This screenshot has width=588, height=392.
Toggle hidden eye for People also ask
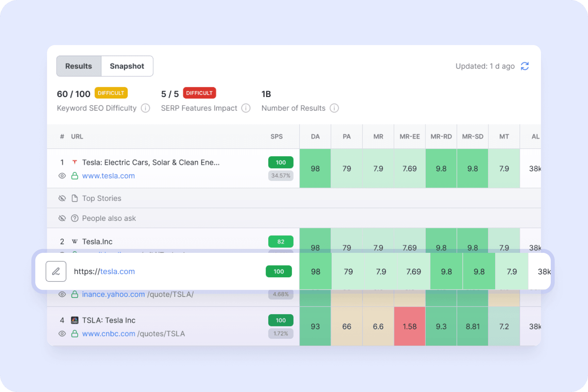62,218
